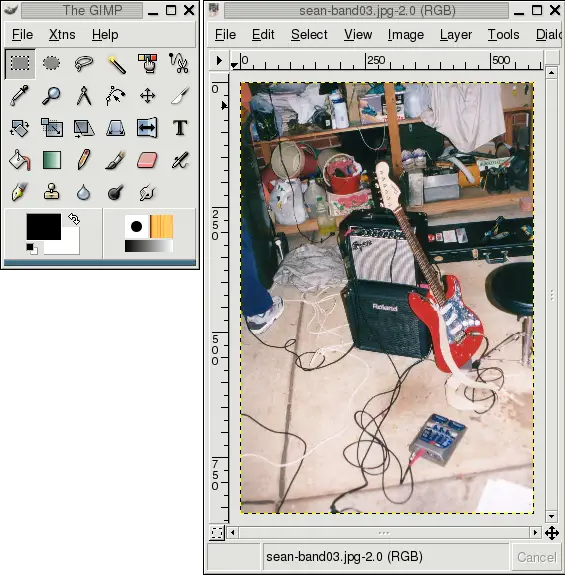Click horizontal scrollbar left arrow
Image resolution: width=565 pixels, height=575 pixels.
click(x=232, y=532)
